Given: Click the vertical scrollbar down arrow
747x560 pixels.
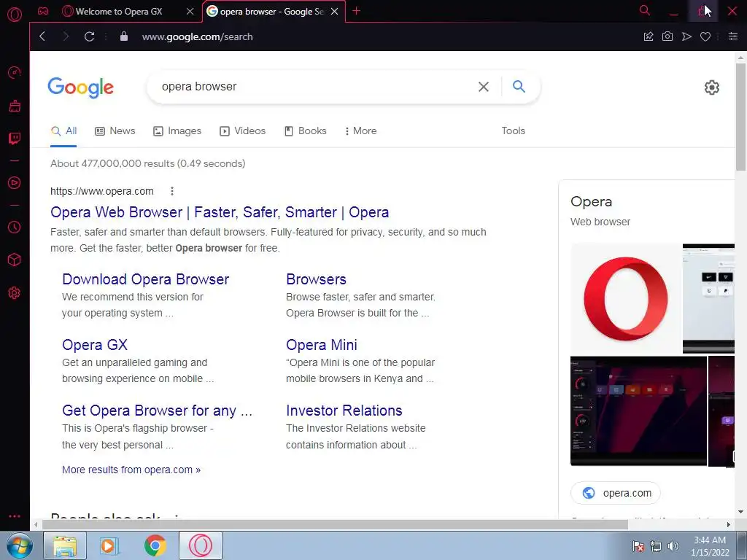Looking at the screenshot, I should (x=740, y=512).
